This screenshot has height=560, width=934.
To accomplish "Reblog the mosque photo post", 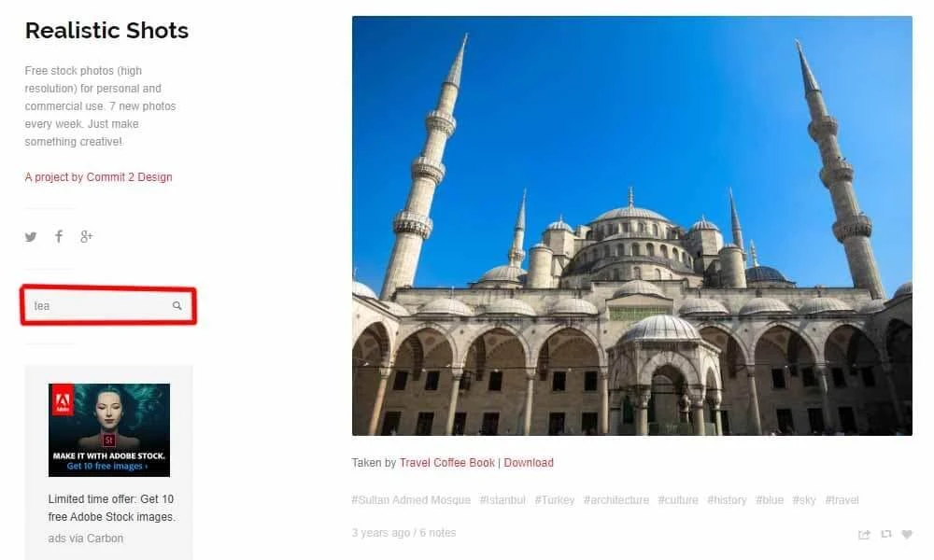I will tap(886, 534).
